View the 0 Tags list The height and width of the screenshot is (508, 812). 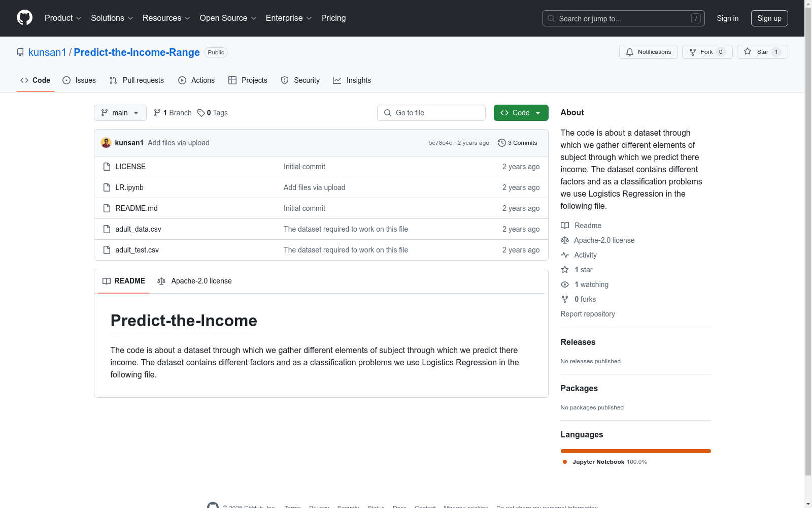213,113
